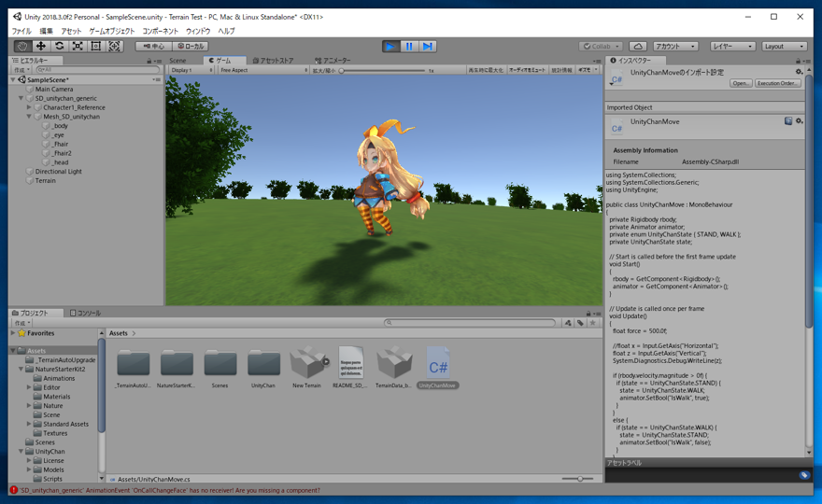Image resolution: width=822 pixels, height=504 pixels.
Task: Switch to the コンソール tab
Action: point(85,313)
